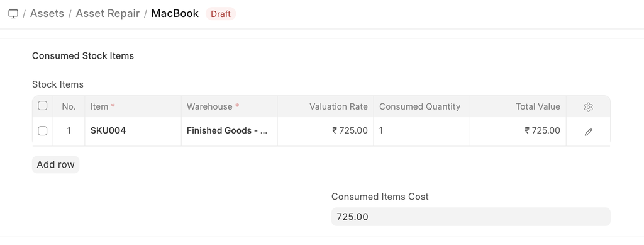The image size is (644, 245).
Task: Select all rows with header checkbox
Action: tap(42, 106)
